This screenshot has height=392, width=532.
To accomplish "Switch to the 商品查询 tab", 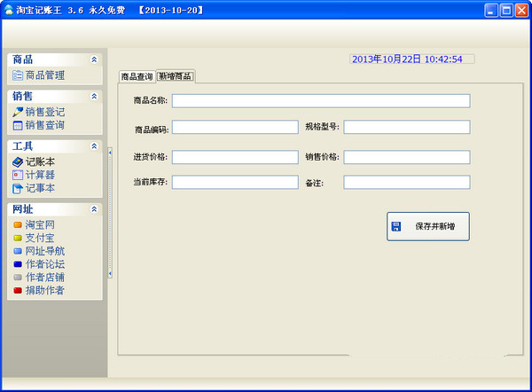I will [x=137, y=76].
